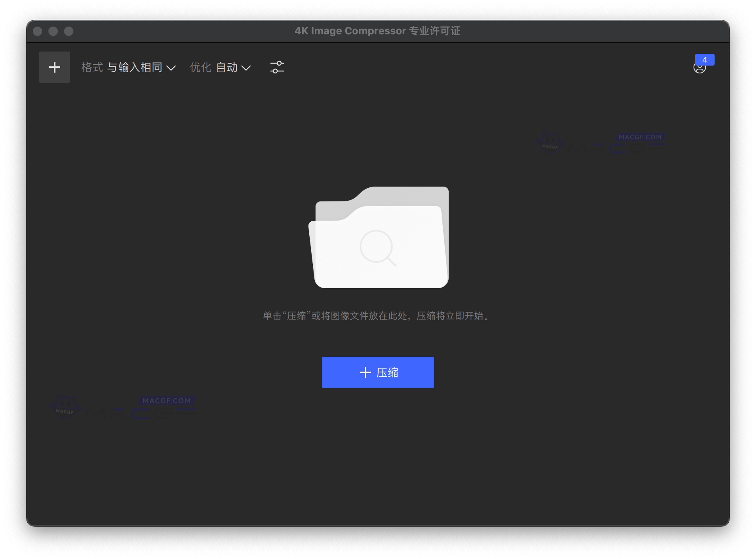Click the 优化 label text
This screenshot has width=756, height=559.
200,67
